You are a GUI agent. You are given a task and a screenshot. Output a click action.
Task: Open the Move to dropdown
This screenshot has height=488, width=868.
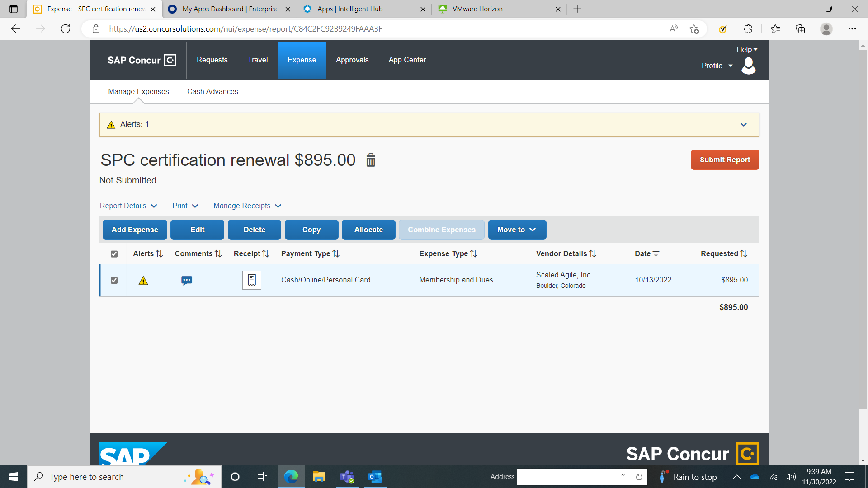coord(517,230)
